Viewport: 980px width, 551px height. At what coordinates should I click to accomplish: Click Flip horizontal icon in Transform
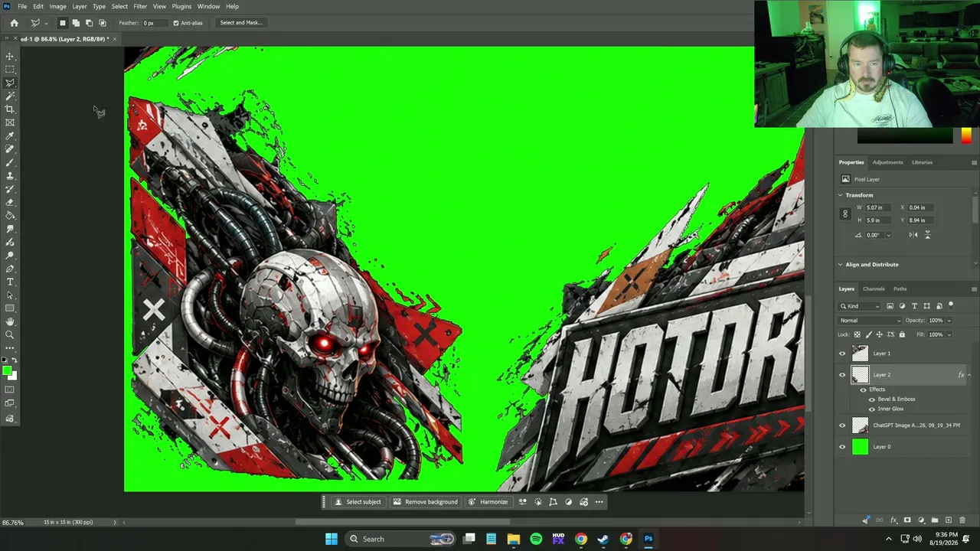click(x=913, y=235)
